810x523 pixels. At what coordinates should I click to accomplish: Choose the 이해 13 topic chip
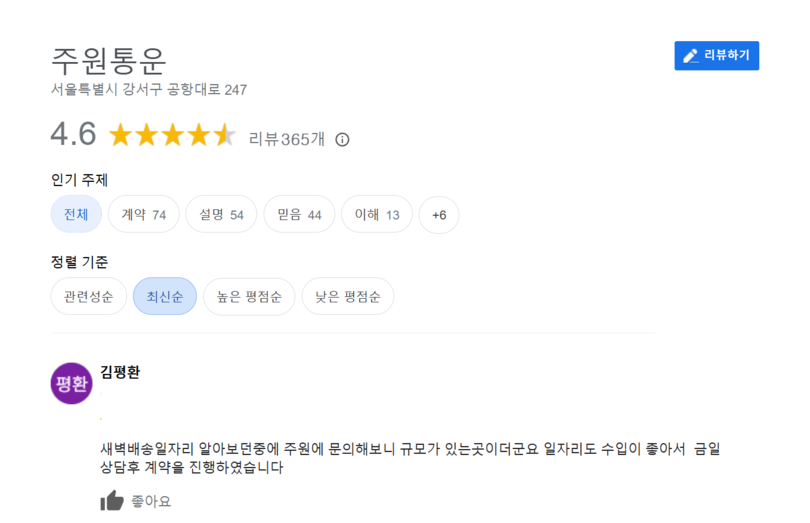tap(377, 214)
